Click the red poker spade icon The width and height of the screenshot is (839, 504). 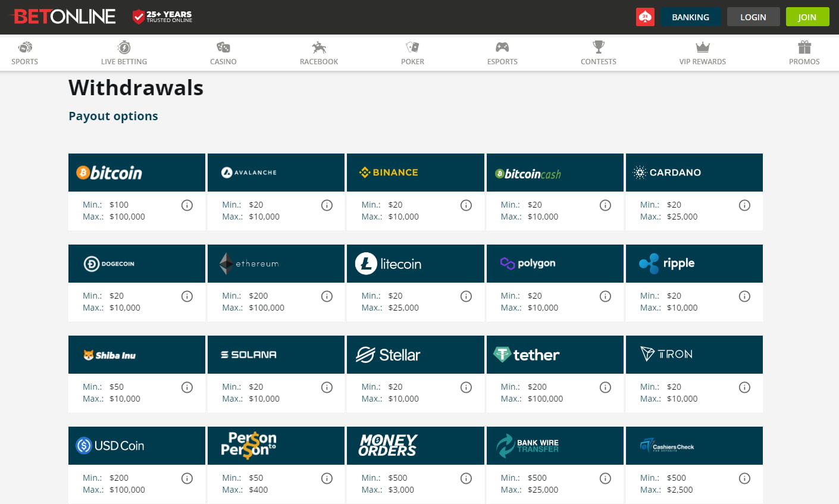pos(645,17)
